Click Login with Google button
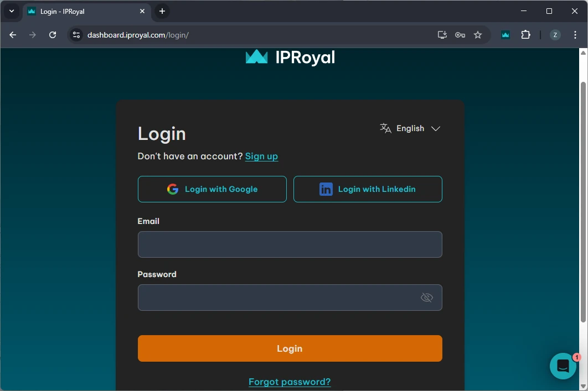Viewport: 588px width, 391px height. 212,189
